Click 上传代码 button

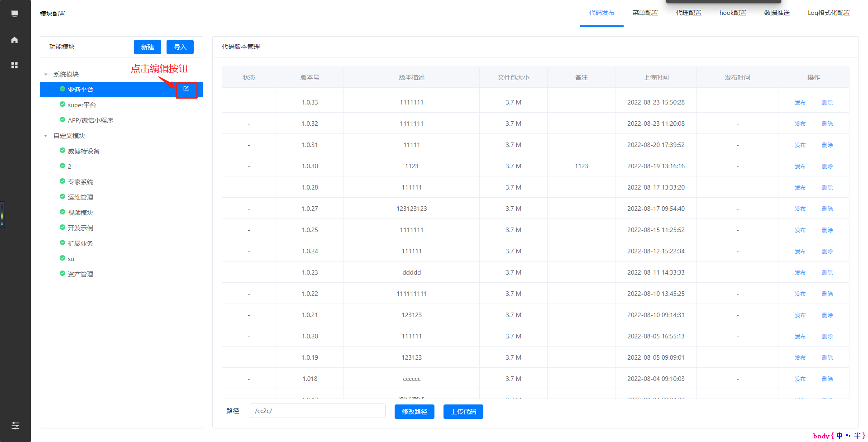(x=463, y=412)
